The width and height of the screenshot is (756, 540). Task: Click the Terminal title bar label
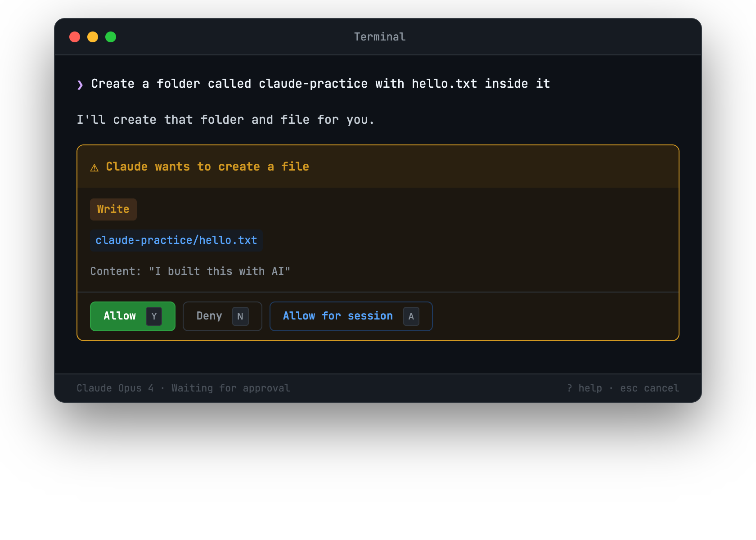tap(379, 36)
